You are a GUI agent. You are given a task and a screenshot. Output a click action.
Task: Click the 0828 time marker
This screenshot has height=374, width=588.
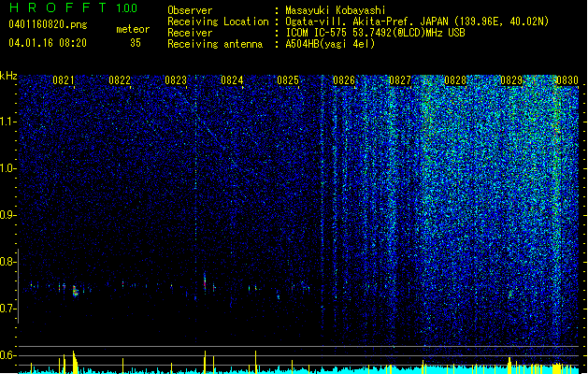pyautogui.click(x=455, y=80)
